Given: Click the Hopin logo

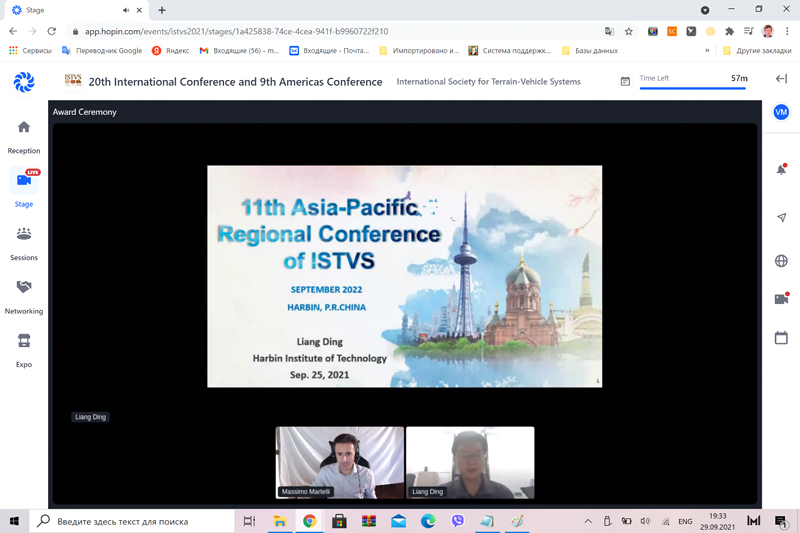Looking at the screenshot, I should [x=23, y=82].
